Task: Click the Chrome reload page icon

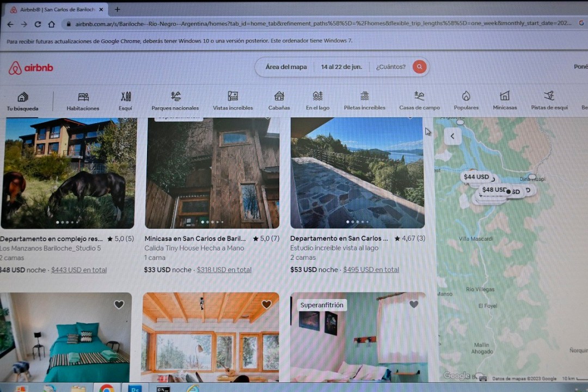Action: pyautogui.click(x=38, y=24)
